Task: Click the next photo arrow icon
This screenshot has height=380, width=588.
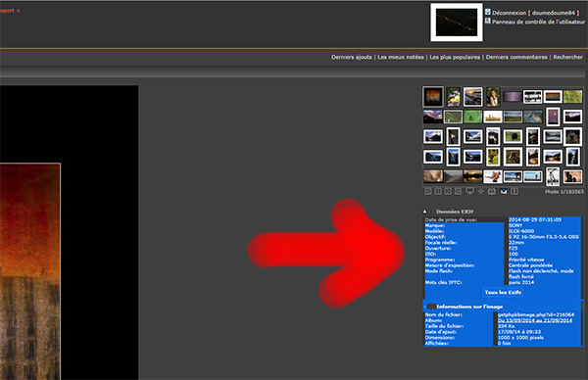Action: coord(448,191)
